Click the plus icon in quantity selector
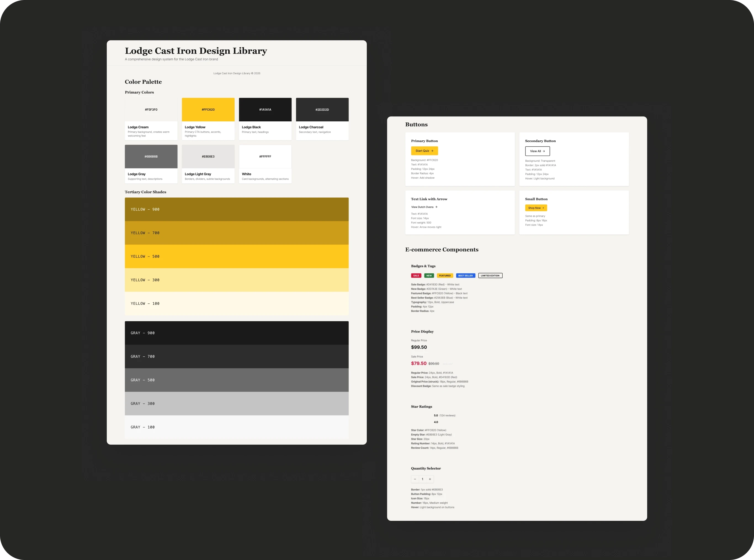 [430, 479]
